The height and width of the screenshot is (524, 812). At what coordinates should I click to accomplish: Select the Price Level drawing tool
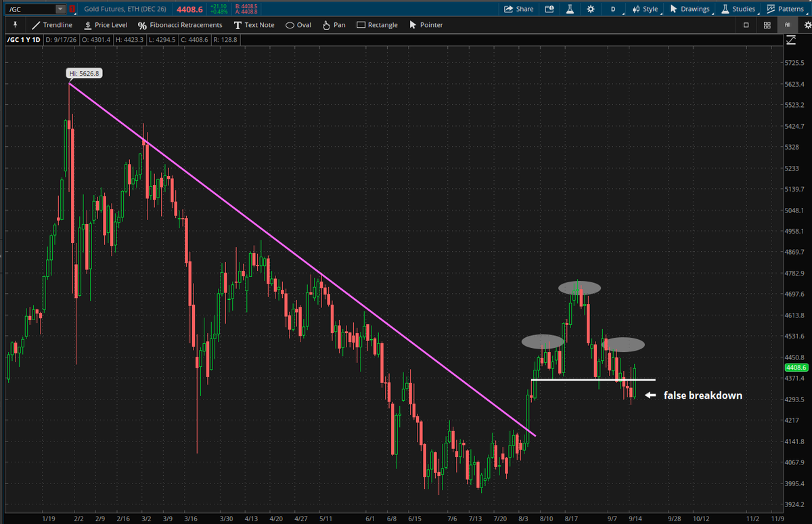click(105, 25)
